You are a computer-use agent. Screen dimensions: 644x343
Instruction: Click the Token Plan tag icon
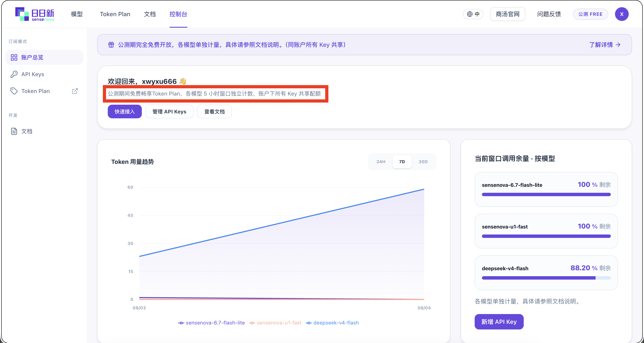[x=14, y=91]
